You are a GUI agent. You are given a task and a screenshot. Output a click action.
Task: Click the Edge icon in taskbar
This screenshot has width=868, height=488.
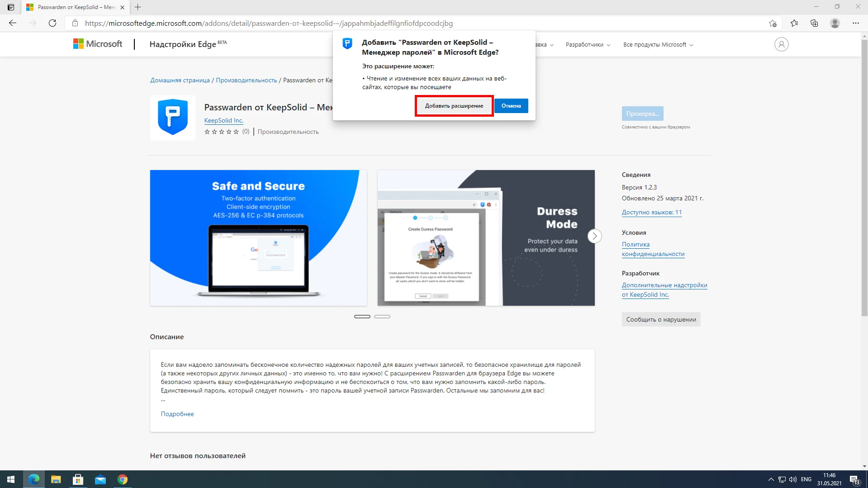pyautogui.click(x=33, y=479)
